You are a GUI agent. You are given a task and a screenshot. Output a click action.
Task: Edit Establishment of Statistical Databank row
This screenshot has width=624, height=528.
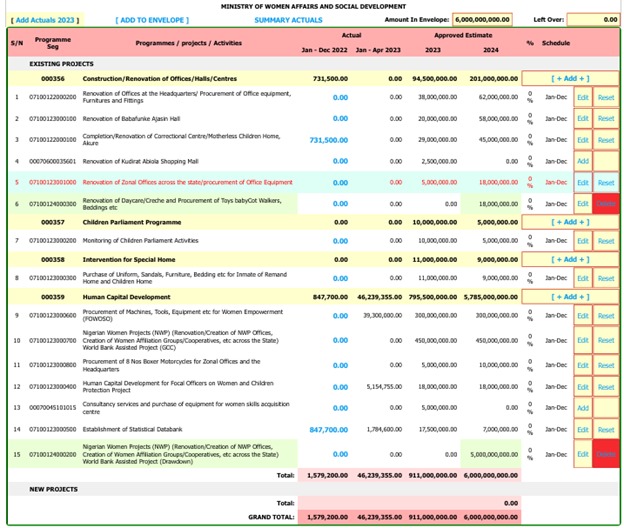[583, 430]
